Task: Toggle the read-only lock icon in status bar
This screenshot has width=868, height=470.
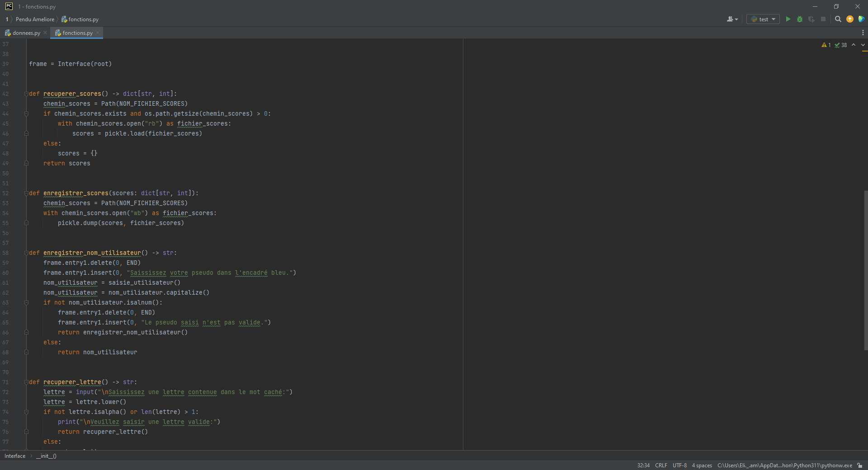Action: coord(860,465)
